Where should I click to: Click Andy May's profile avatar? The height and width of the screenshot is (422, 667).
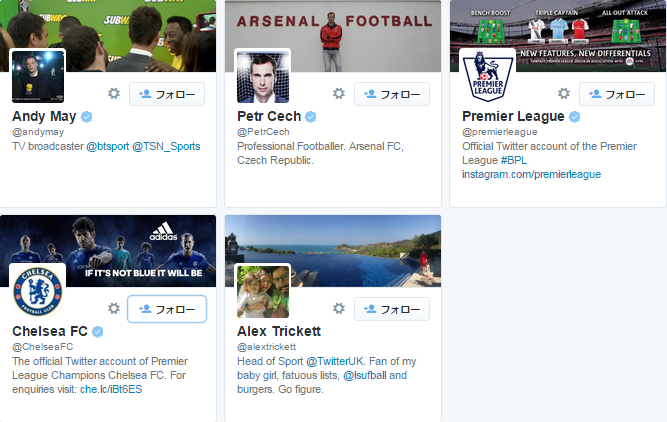point(38,76)
